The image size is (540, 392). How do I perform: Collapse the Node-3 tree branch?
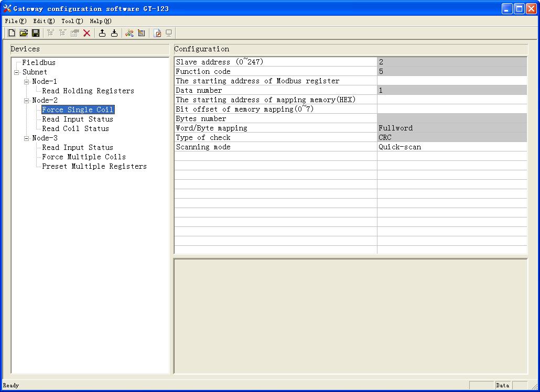[x=27, y=138]
